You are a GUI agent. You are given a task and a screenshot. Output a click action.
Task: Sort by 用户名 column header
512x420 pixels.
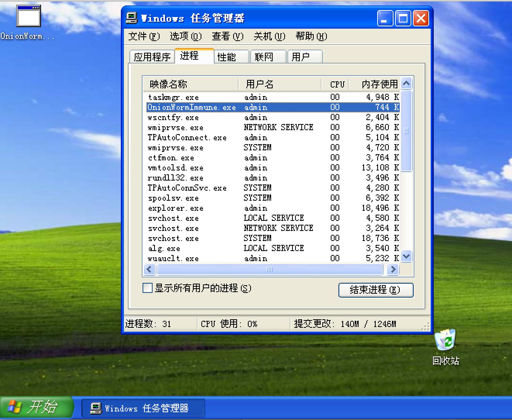coord(280,84)
